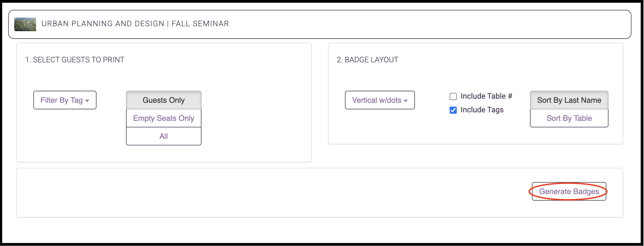
Task: Switch to Sort By Table
Action: point(569,118)
